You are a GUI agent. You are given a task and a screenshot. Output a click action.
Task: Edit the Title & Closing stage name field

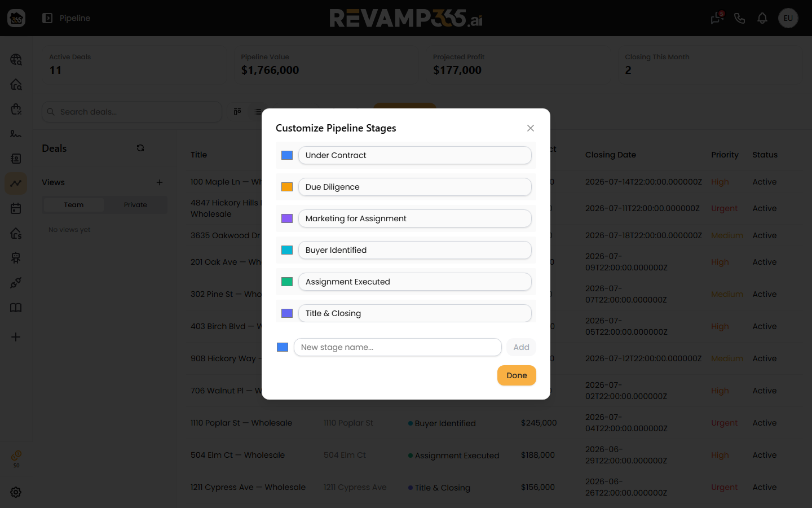(415, 313)
